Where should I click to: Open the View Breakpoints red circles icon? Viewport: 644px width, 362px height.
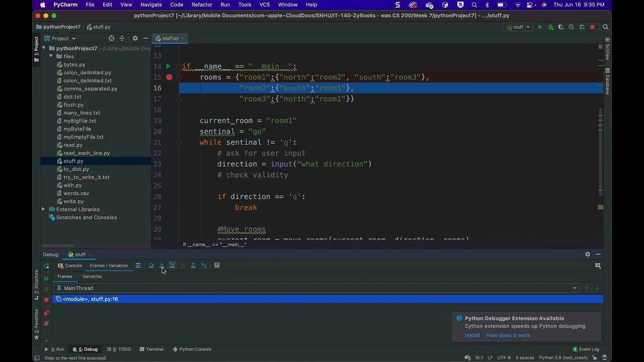[x=46, y=313]
